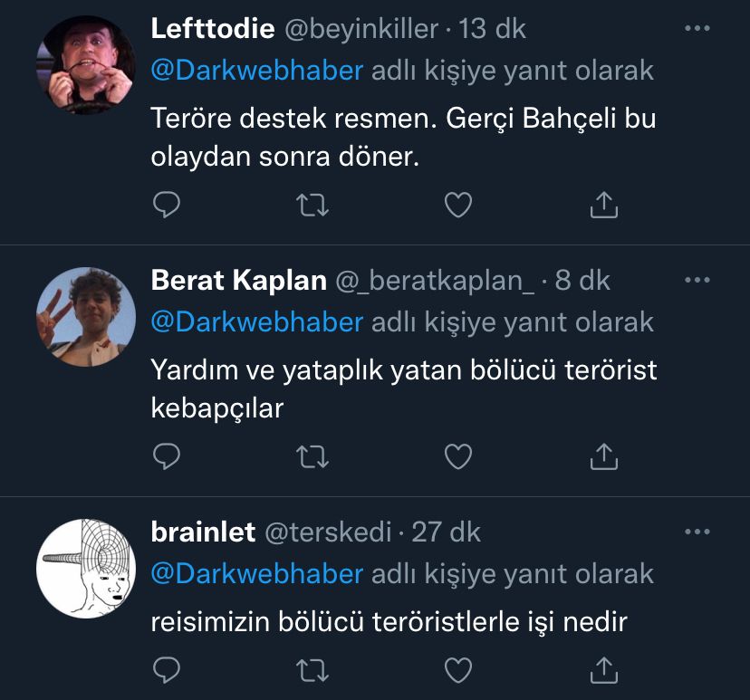Open @Darkwebhaber mention in Lefttodie's reply
This screenshot has width=750, height=700.
pos(256,71)
